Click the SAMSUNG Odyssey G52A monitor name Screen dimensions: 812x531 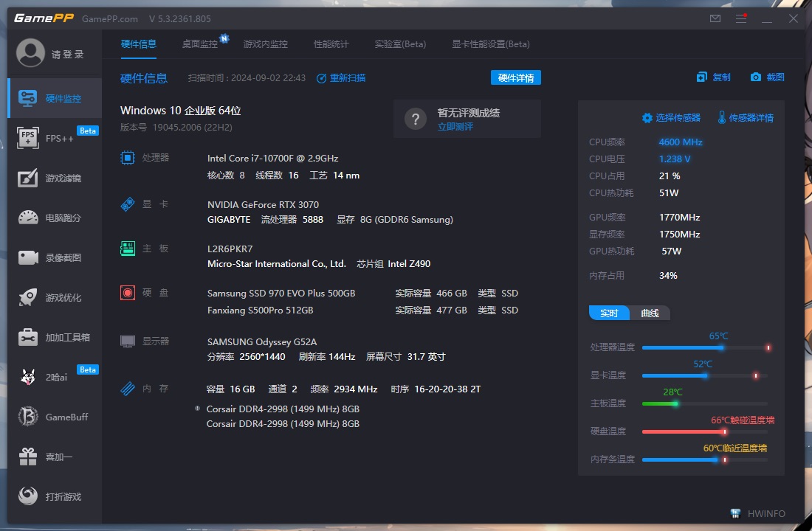click(262, 342)
